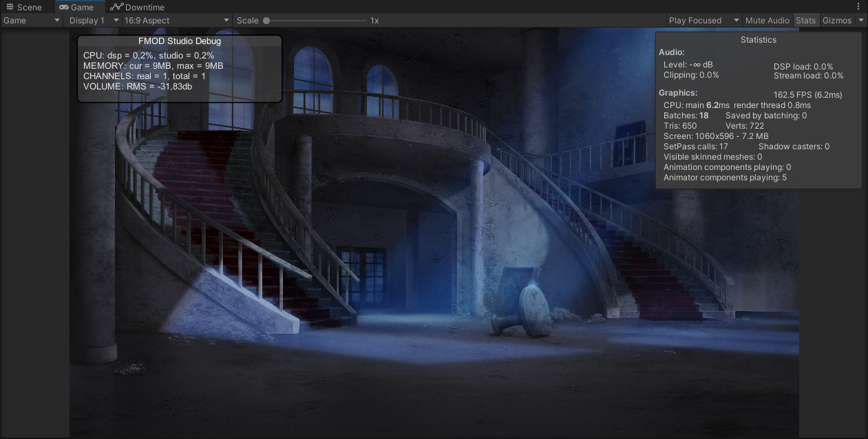Toggle the Gizmos button
Viewport: 868px width, 439px height.
[837, 21]
